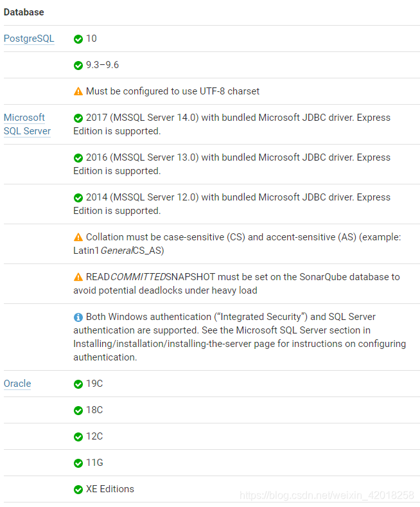Click the text '2017 (MSSQL Server 14.0)' row
Viewport: 420px width, 507px height.
tap(232, 124)
